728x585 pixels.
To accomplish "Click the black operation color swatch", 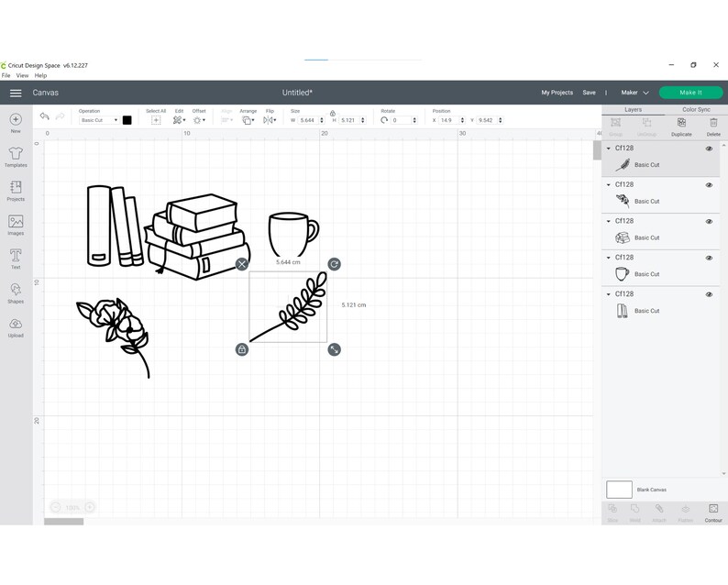I will pos(127,120).
